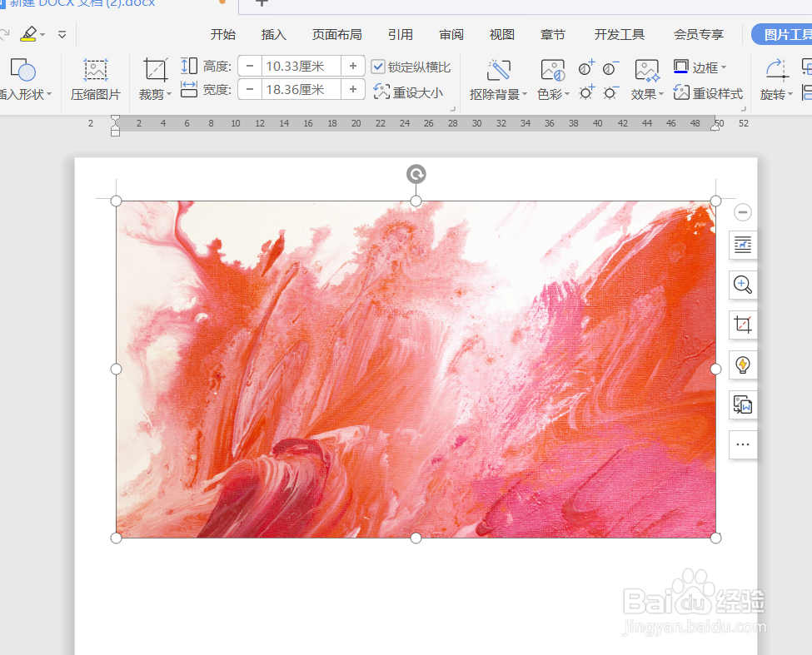812x655 pixels.
Task: Click the right indent marker on the ruler
Action: [715, 127]
